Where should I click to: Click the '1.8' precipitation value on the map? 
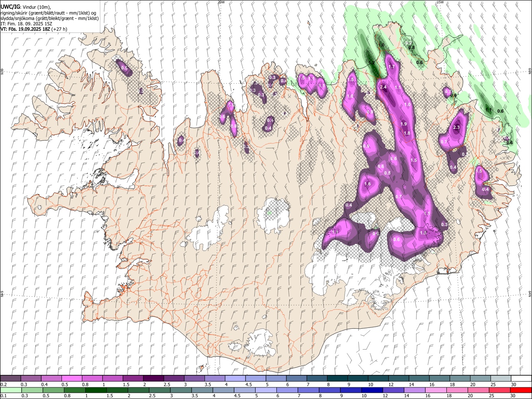407,133
